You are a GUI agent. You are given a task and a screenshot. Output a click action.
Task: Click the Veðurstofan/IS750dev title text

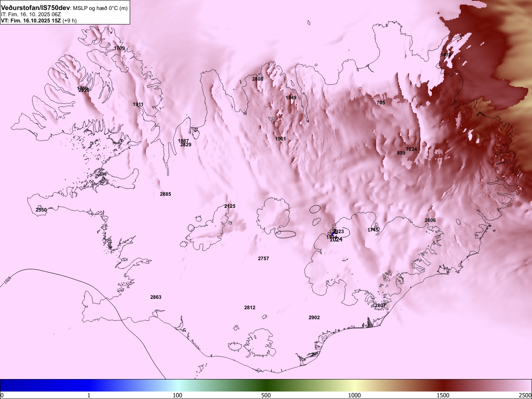point(36,8)
